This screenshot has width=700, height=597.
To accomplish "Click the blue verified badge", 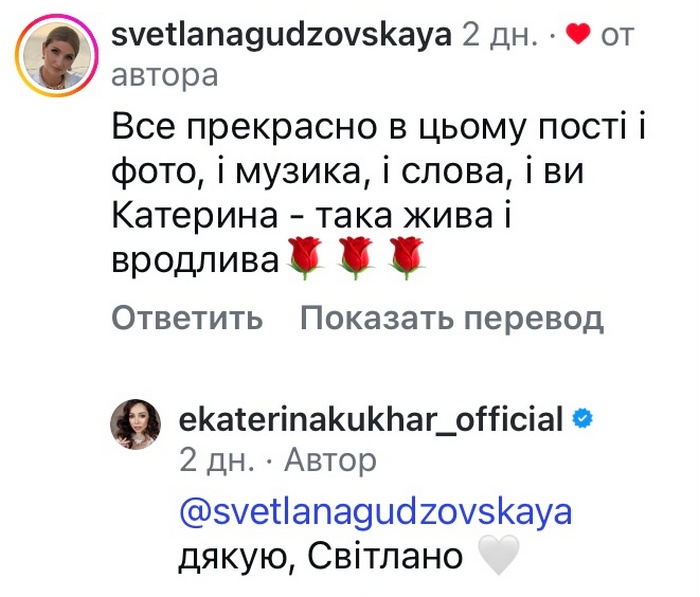I will coord(584,419).
